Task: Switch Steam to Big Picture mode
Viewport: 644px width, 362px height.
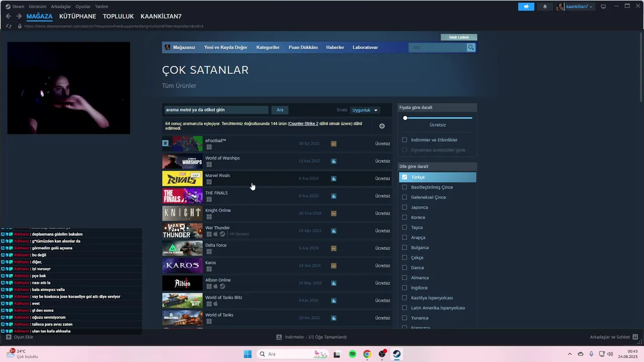Action: 603,7
